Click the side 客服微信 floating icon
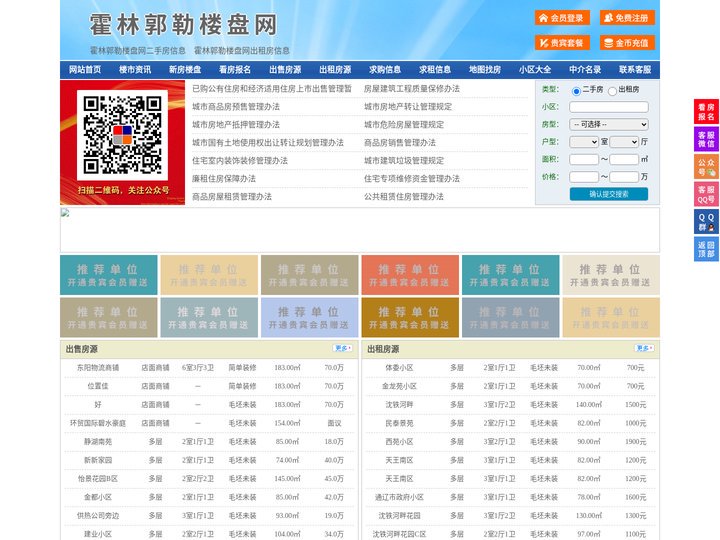Viewport: 720px width, 540px height. click(x=706, y=139)
